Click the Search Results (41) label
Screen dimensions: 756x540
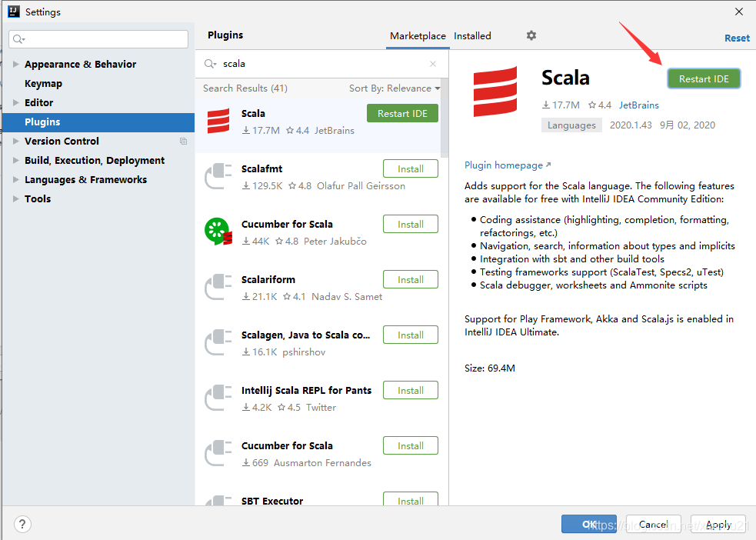(245, 88)
